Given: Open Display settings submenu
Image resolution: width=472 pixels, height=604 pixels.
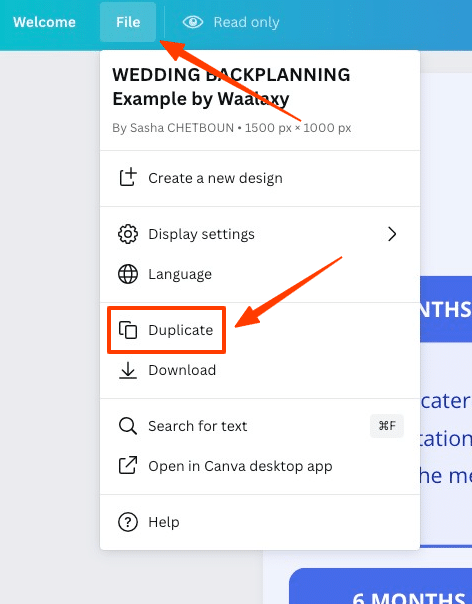Looking at the screenshot, I should click(260, 234).
